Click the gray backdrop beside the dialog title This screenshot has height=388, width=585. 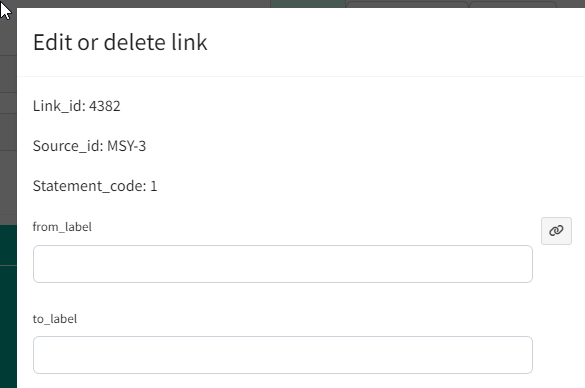(x=8, y=42)
